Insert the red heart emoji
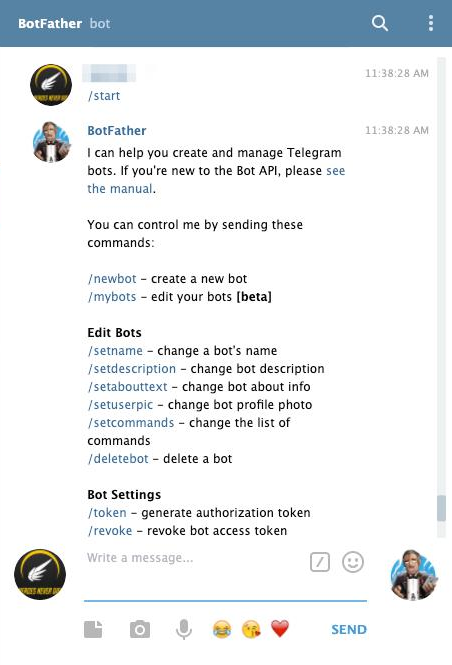This screenshot has height=665, width=452. tap(280, 629)
